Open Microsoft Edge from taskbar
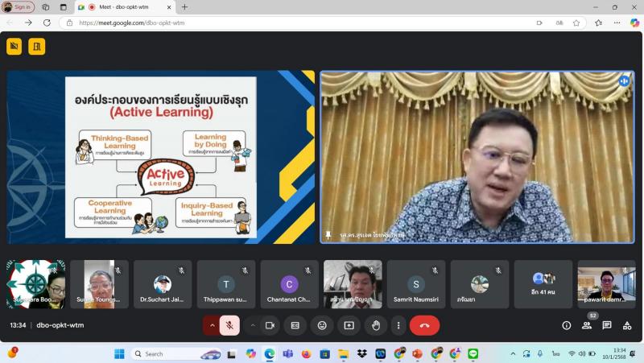This screenshot has height=363, width=644. coord(270,353)
